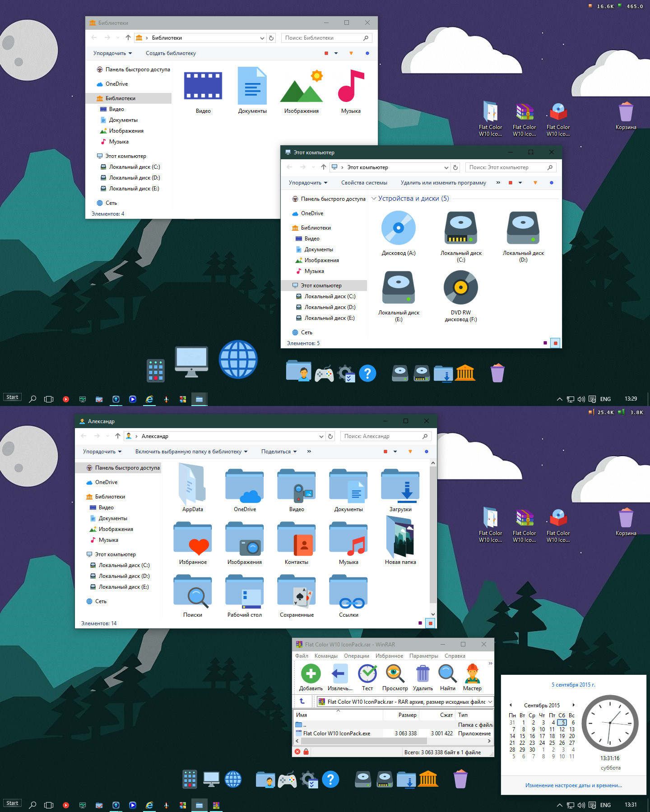Open the AppData folder in Александр
Image resolution: width=650 pixels, height=812 pixels.
point(192,484)
